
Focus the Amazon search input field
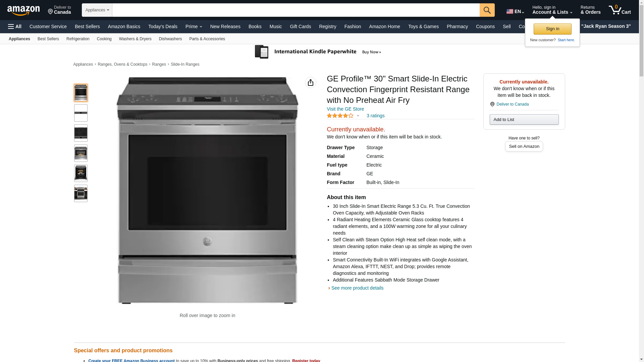pos(296,10)
